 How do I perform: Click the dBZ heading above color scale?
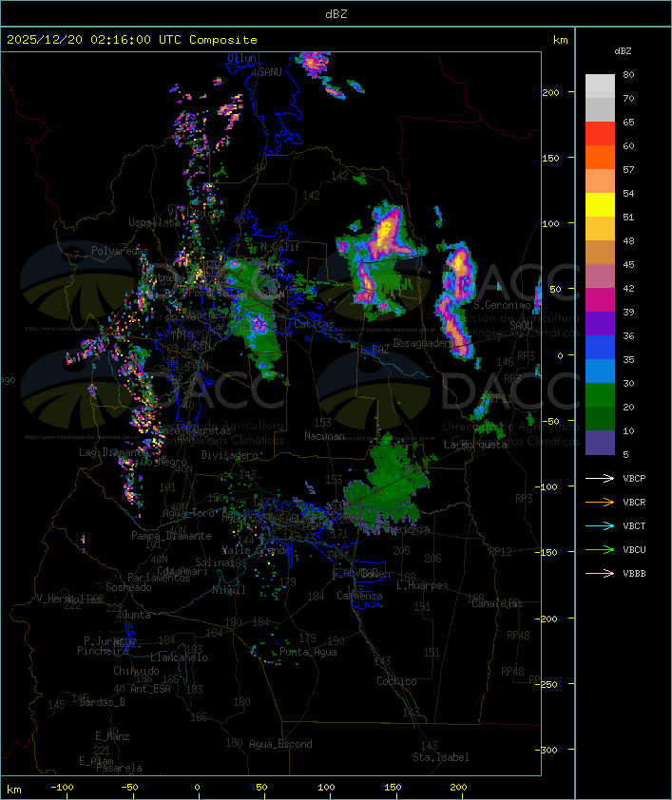click(623, 51)
